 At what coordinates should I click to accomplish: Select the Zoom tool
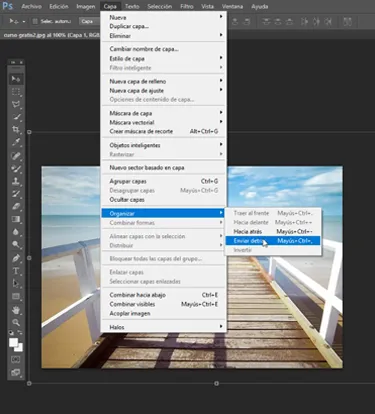[x=16, y=322]
